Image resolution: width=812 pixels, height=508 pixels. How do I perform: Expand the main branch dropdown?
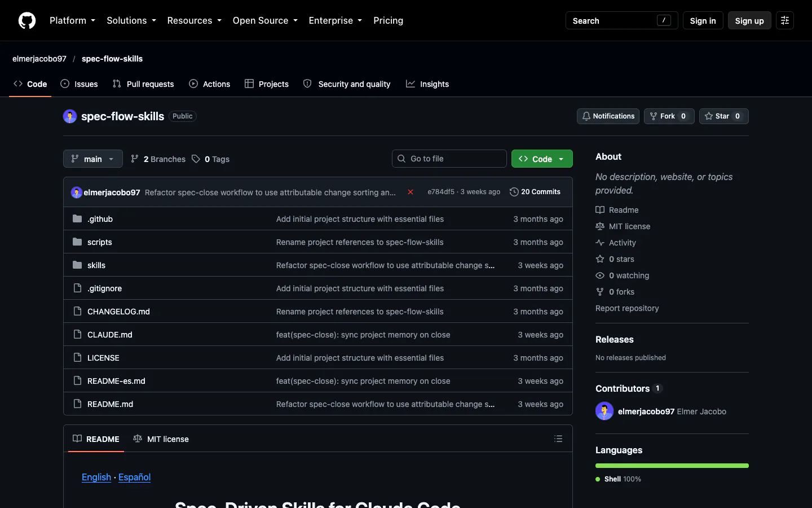pyautogui.click(x=93, y=159)
